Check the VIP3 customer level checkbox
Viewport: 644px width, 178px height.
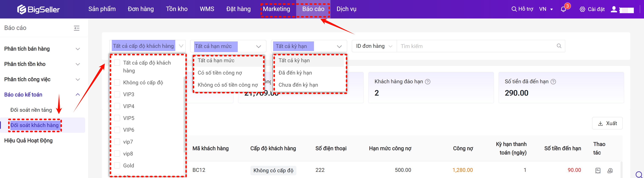coord(117,94)
